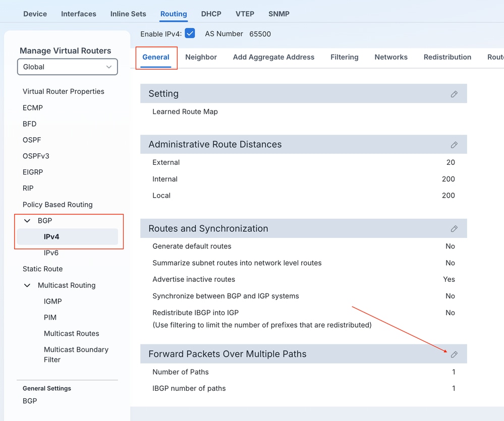The image size is (504, 421).
Task: Select OSPFv3 in the sidebar
Action: click(36, 156)
